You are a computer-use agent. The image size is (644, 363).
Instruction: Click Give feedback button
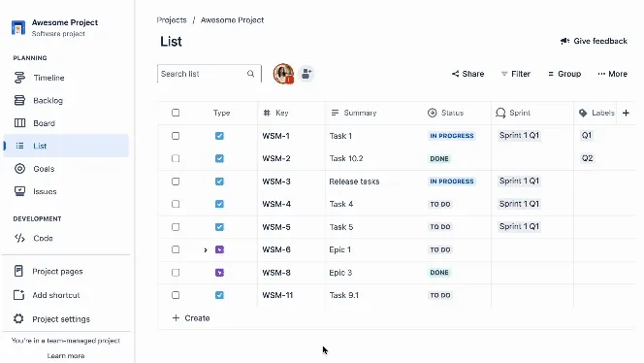click(594, 41)
